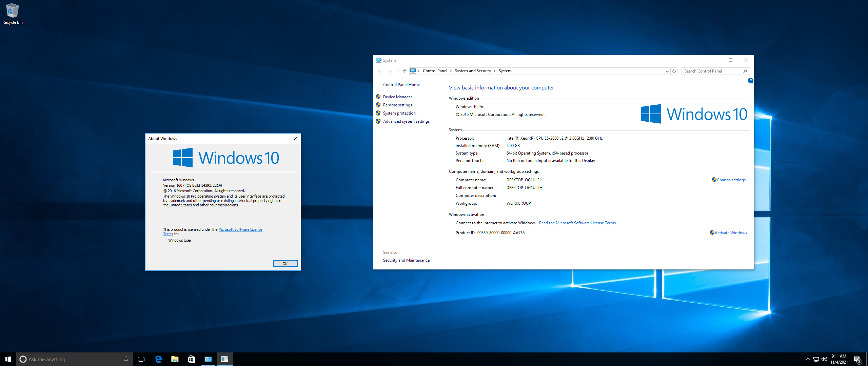Click the microphone icon in the search box
The height and width of the screenshot is (366, 868).
(126, 359)
